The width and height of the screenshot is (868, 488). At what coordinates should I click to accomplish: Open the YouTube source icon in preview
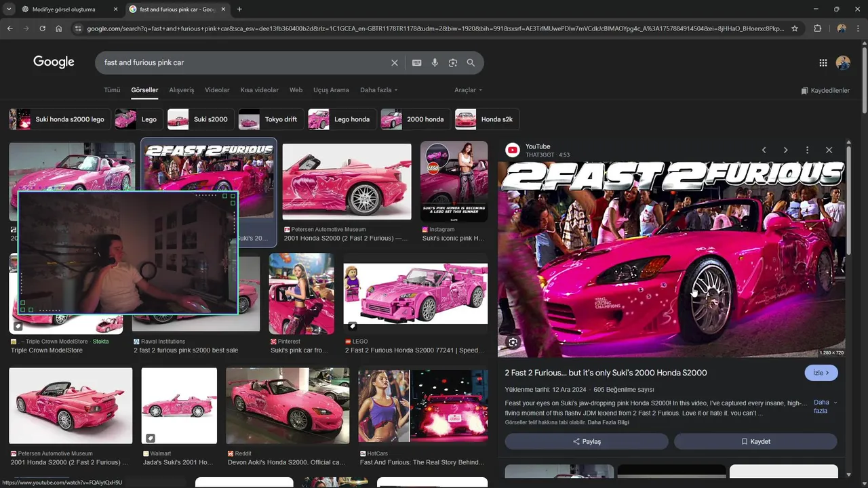click(513, 150)
